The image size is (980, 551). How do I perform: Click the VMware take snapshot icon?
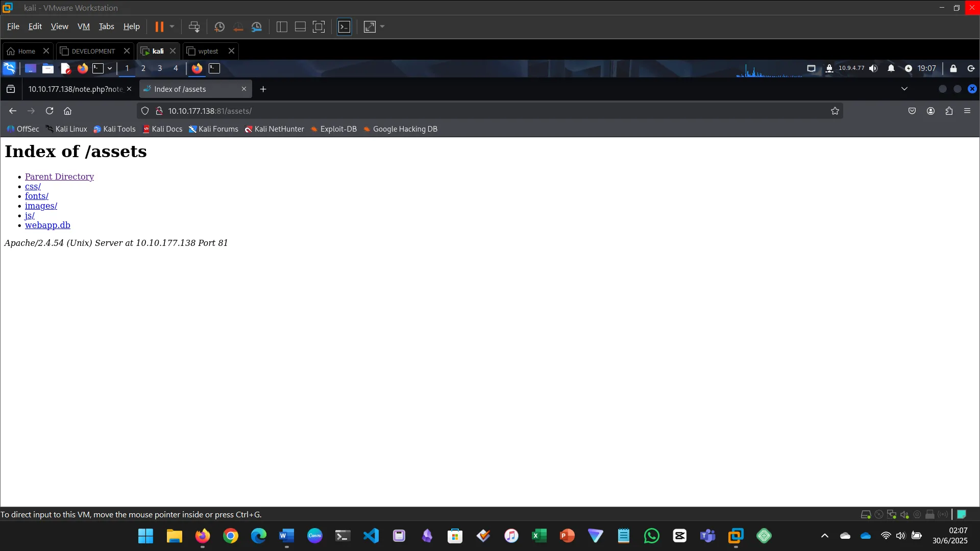coord(219,27)
